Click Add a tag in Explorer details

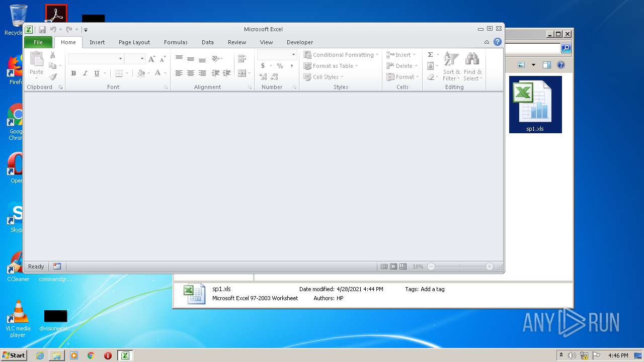(433, 289)
